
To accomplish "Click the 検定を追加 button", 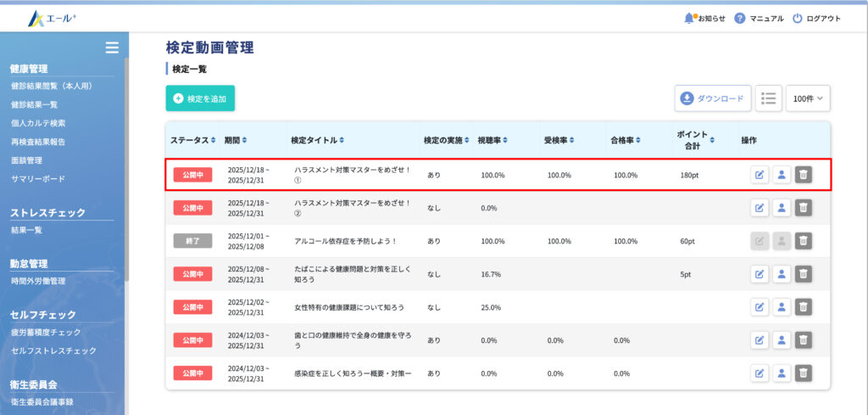I will pos(200,98).
